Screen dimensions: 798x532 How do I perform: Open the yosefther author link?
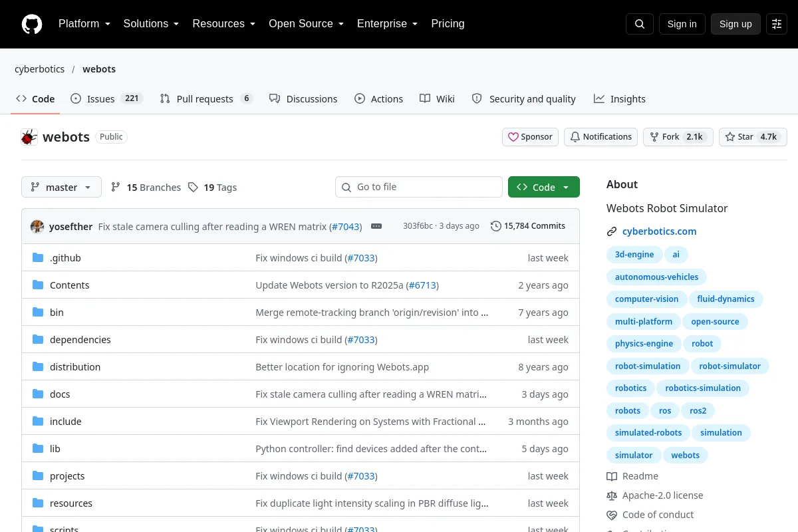[70, 226]
